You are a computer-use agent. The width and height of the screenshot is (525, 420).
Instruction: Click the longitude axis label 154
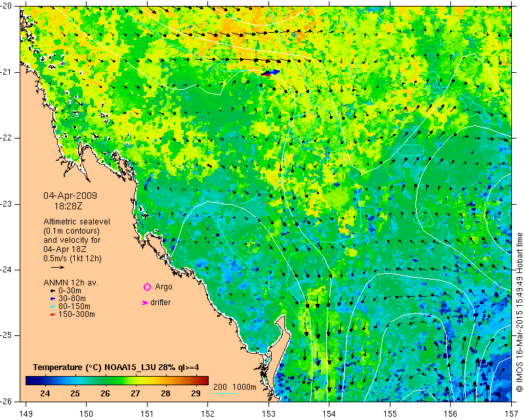point(329,414)
